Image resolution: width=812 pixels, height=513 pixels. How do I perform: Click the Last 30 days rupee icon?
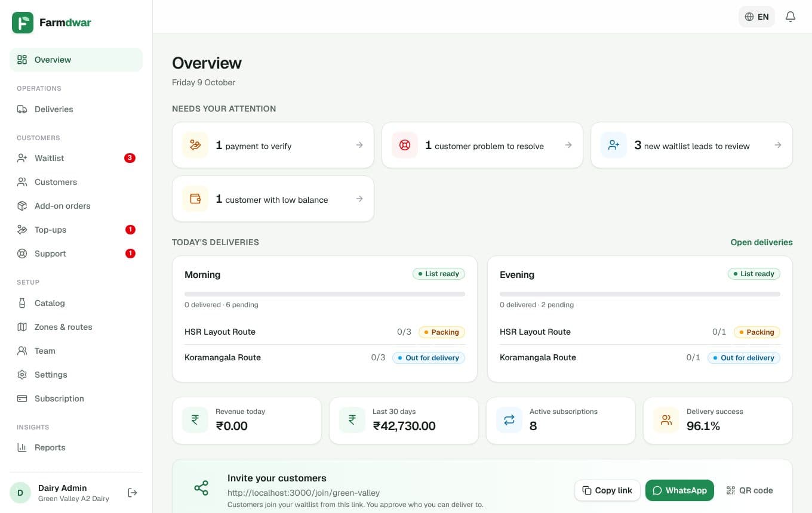(352, 420)
